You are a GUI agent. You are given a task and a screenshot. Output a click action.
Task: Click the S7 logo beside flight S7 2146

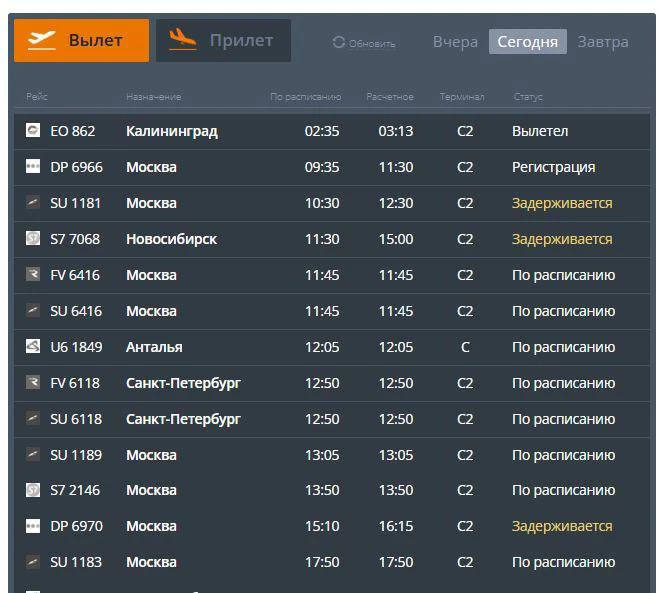33,490
